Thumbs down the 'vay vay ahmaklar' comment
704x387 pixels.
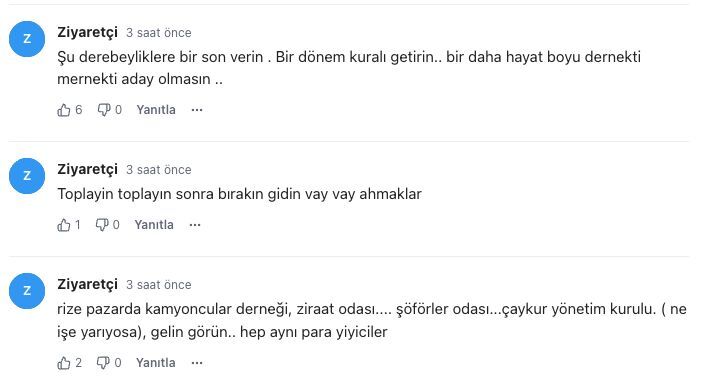click(x=102, y=225)
